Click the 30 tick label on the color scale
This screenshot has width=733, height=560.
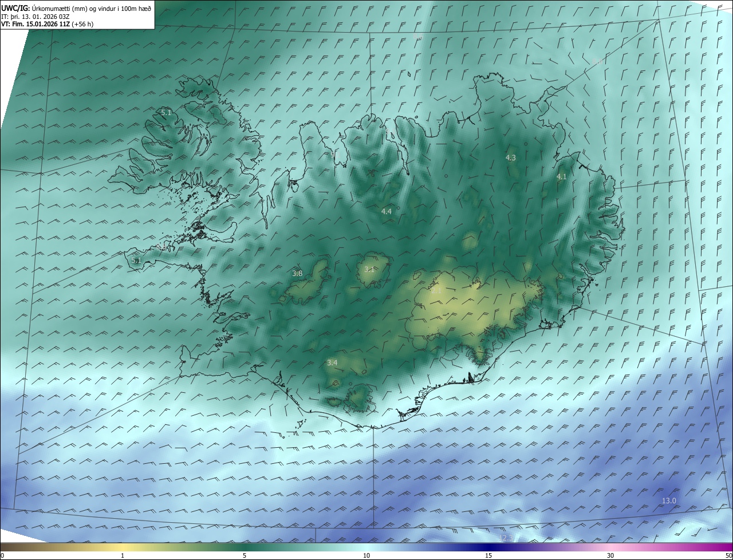610,555
